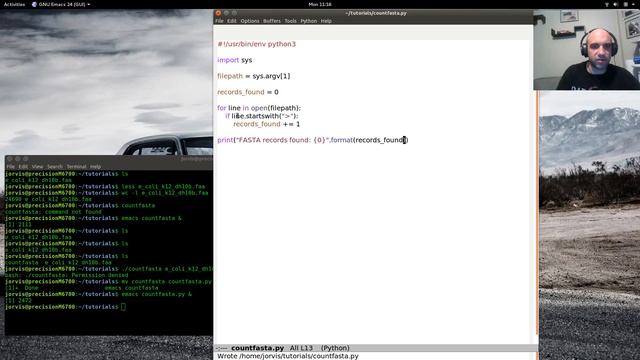Open the Emacs Buffers menu
This screenshot has height=360, width=640.
pos(272,21)
